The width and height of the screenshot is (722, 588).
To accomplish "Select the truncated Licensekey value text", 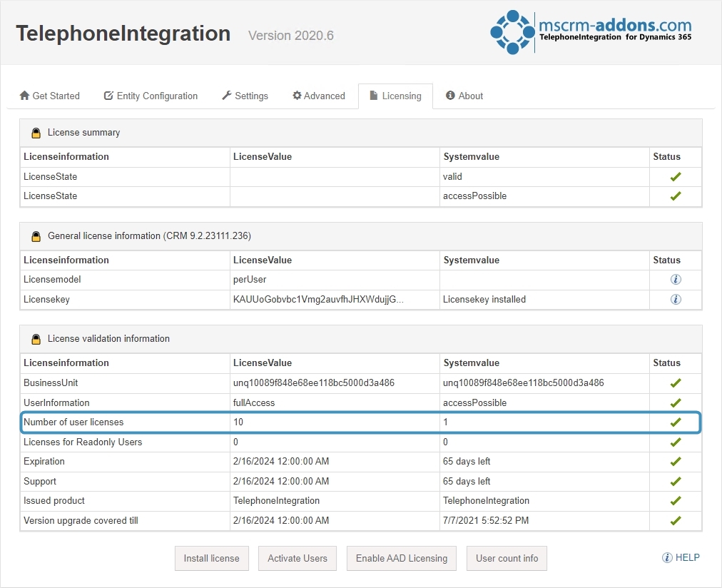I will (318, 299).
